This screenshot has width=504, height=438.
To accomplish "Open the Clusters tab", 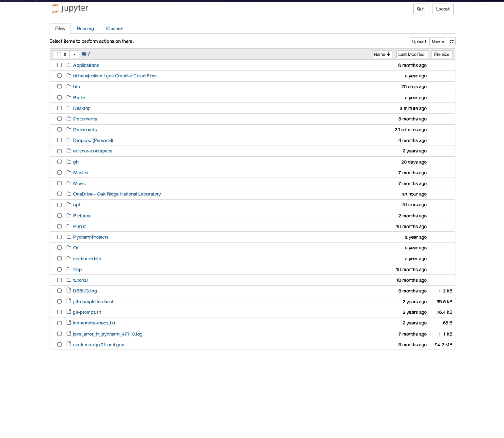I will coord(114,28).
